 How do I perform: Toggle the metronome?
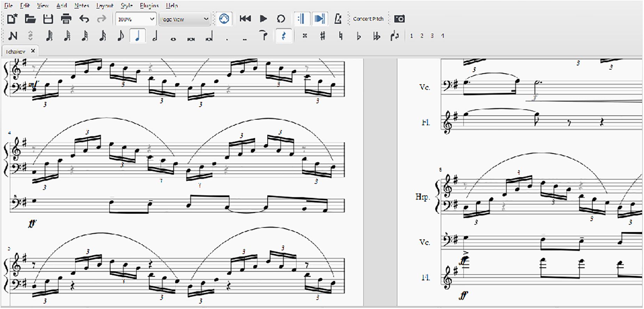337,19
